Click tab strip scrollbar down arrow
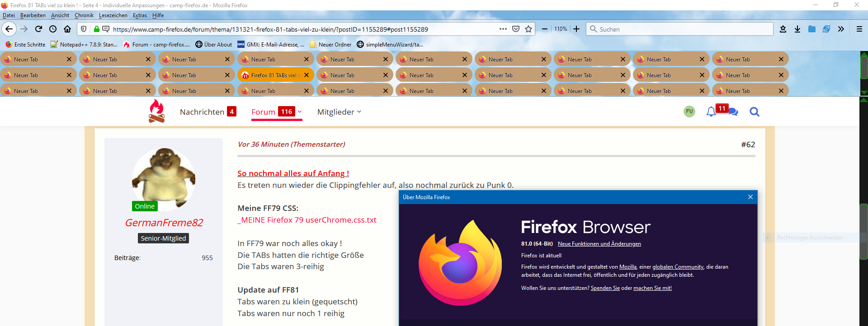This screenshot has height=326, width=868. point(864,93)
